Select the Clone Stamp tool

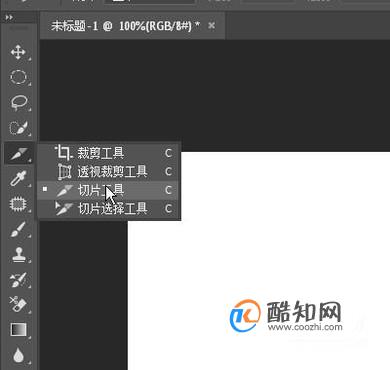(x=18, y=254)
